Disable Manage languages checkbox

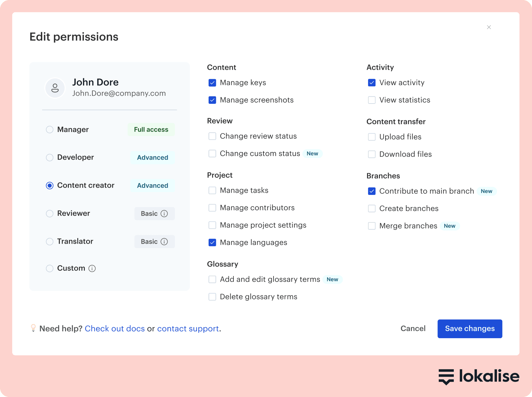[212, 242]
